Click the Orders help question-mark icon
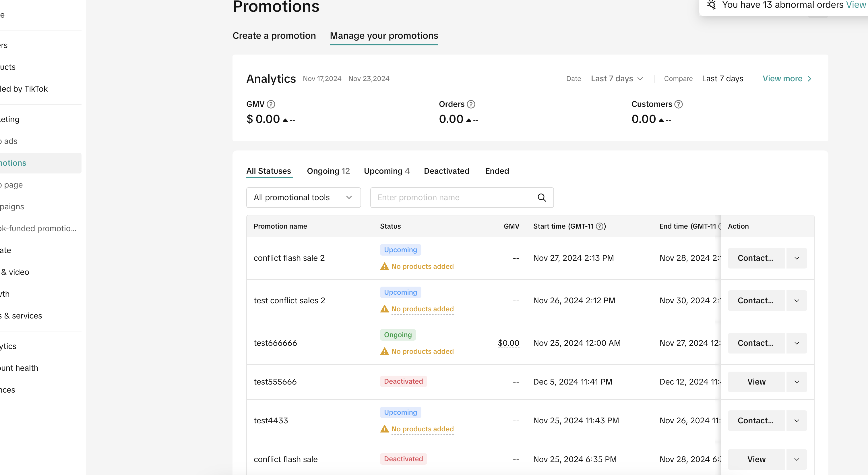The image size is (868, 475). (x=471, y=104)
